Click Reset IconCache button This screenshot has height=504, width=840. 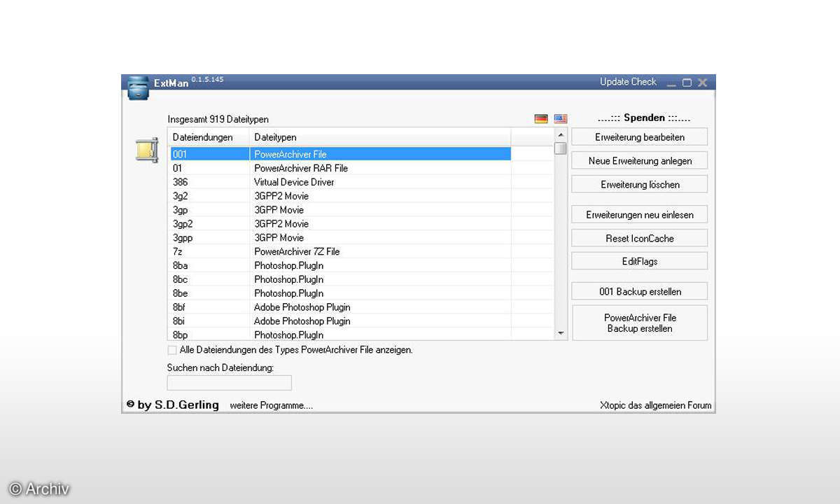[640, 239]
